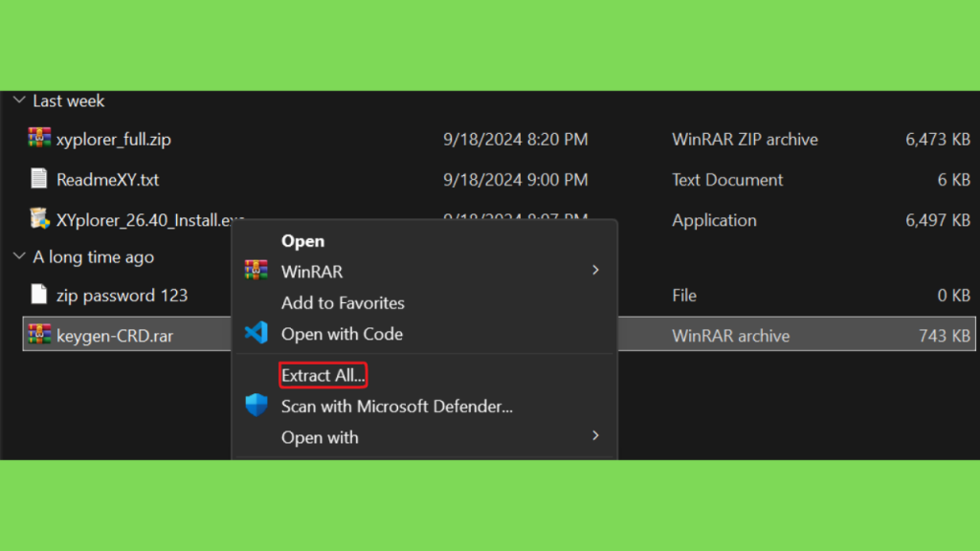The width and height of the screenshot is (980, 551).
Task: Click the ReadmeXY.txt text document icon
Action: (38, 179)
